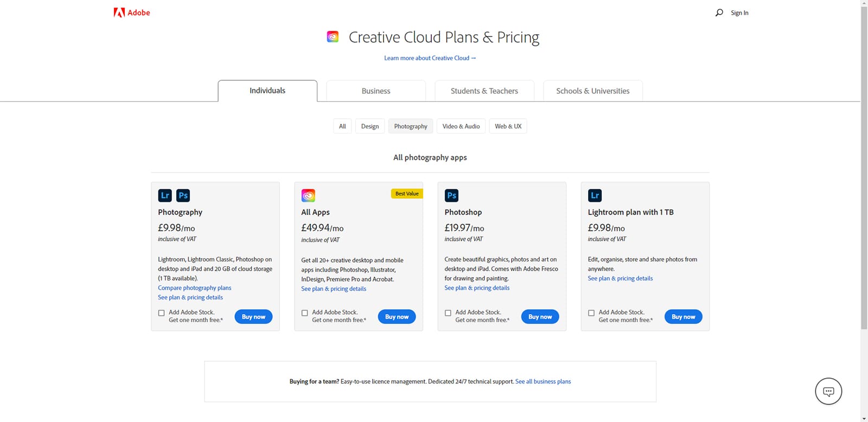Screen dimensions: 868x422
Task: Tick Add Adobe Stock on Photography card
Action: point(161,313)
